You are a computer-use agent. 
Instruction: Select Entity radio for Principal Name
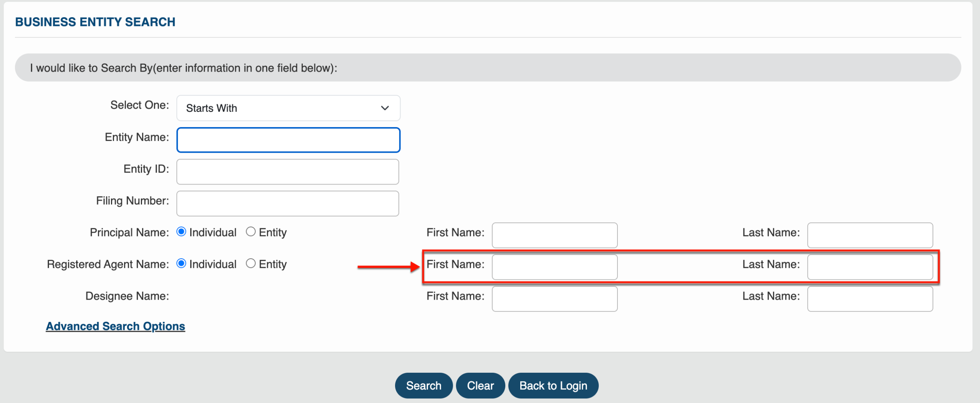tap(251, 232)
